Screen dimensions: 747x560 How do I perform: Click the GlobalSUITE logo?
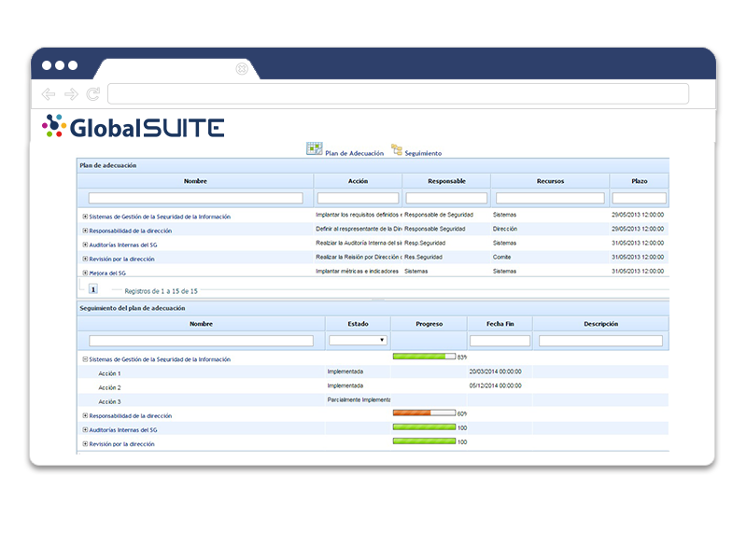[133, 124]
